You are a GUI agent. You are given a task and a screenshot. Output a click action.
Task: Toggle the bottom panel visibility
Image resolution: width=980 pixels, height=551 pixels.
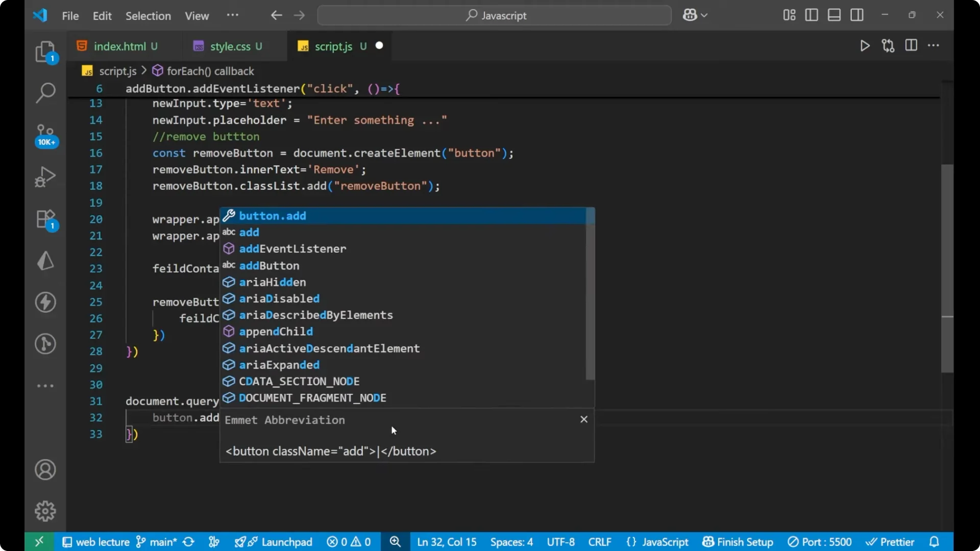pos(834,15)
